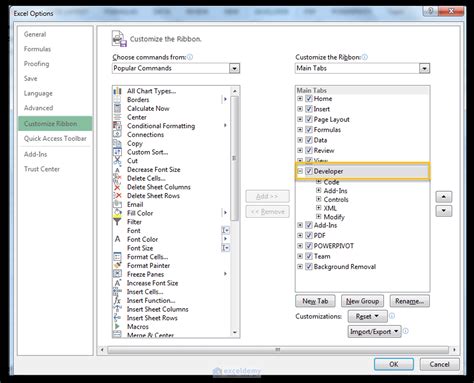
Task: Click the Cancel button
Action: click(x=439, y=364)
